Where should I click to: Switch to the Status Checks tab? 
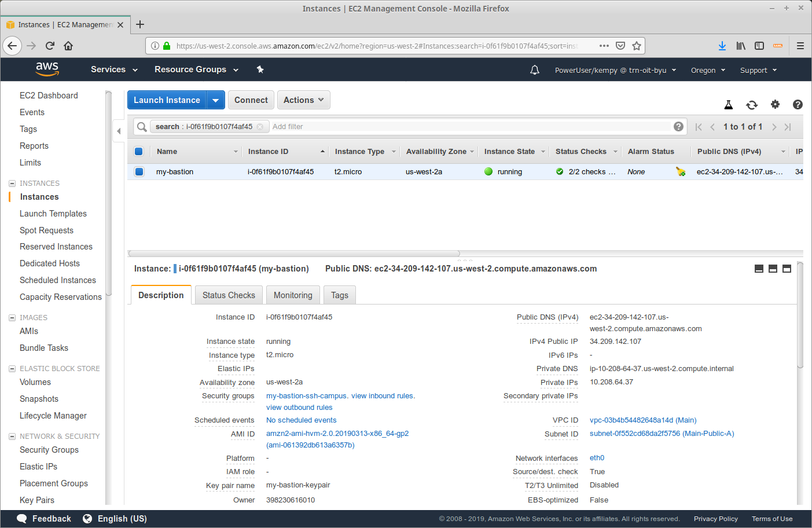(229, 295)
